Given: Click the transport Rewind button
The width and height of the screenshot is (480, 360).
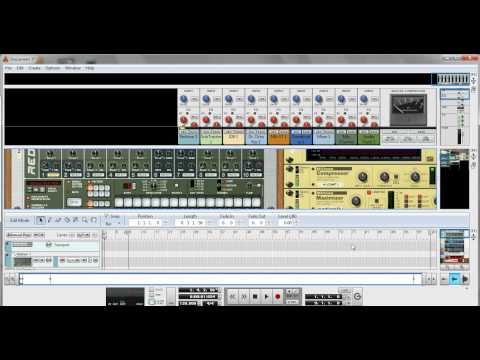Looking at the screenshot, I should click(x=233, y=296).
